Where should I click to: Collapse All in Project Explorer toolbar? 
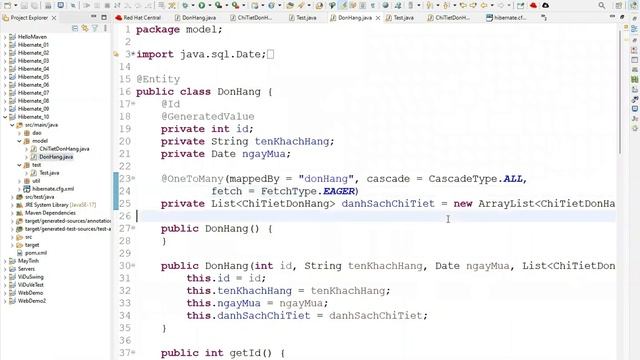75,28
